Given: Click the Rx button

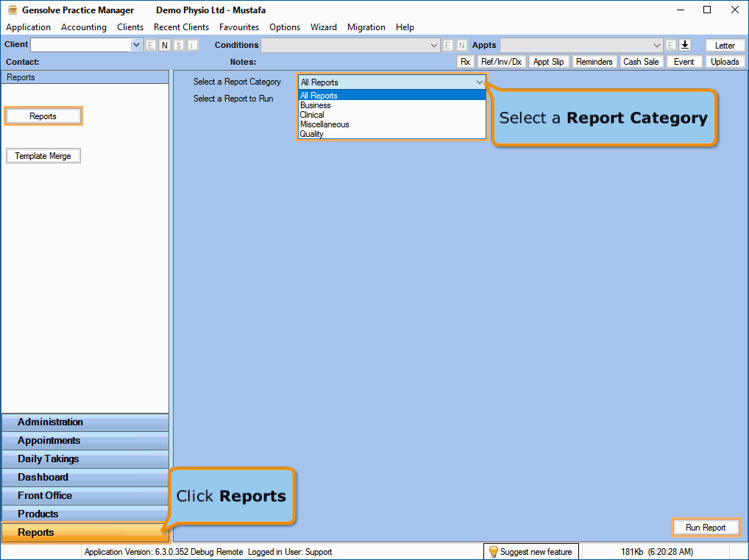Looking at the screenshot, I should point(465,62).
